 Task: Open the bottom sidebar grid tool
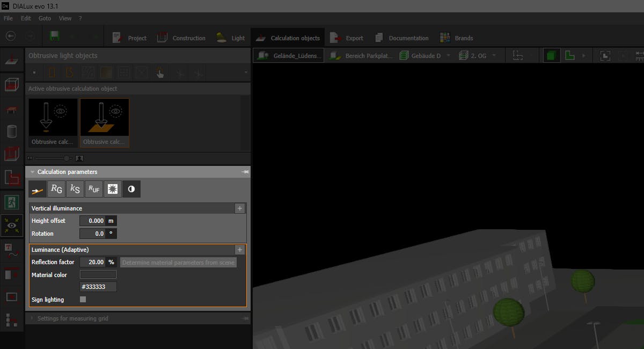click(12, 319)
